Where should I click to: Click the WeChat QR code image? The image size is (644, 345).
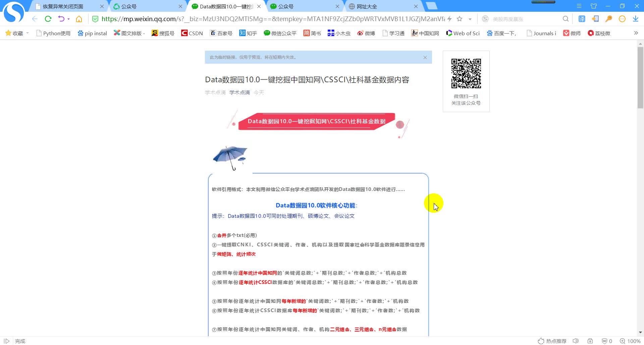point(466,73)
